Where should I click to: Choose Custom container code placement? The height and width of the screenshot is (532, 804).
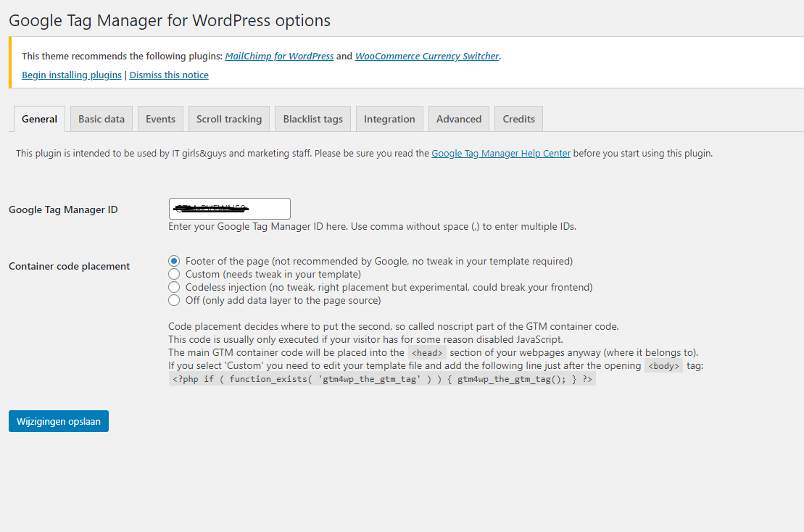pyautogui.click(x=174, y=274)
